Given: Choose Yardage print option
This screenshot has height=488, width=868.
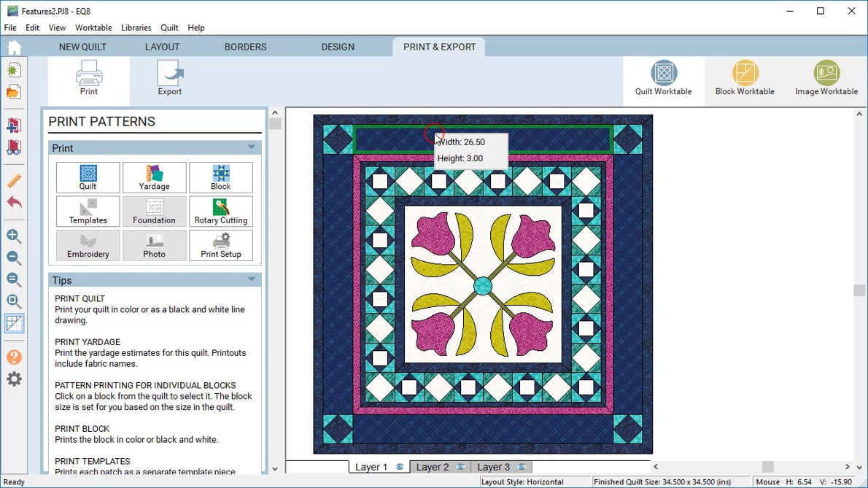Looking at the screenshot, I should (154, 177).
